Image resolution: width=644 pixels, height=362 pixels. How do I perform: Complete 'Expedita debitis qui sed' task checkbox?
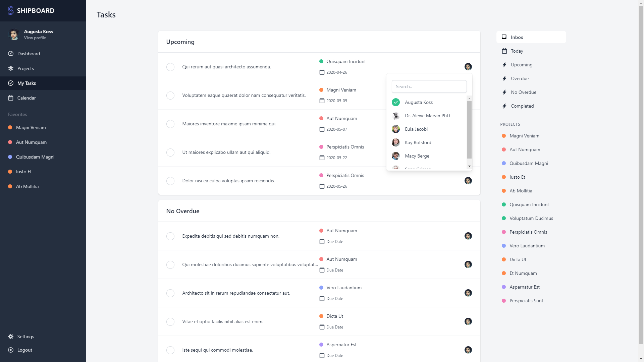(170, 236)
